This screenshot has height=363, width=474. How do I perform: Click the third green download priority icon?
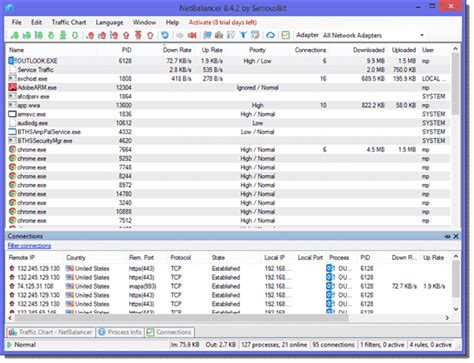click(x=39, y=35)
